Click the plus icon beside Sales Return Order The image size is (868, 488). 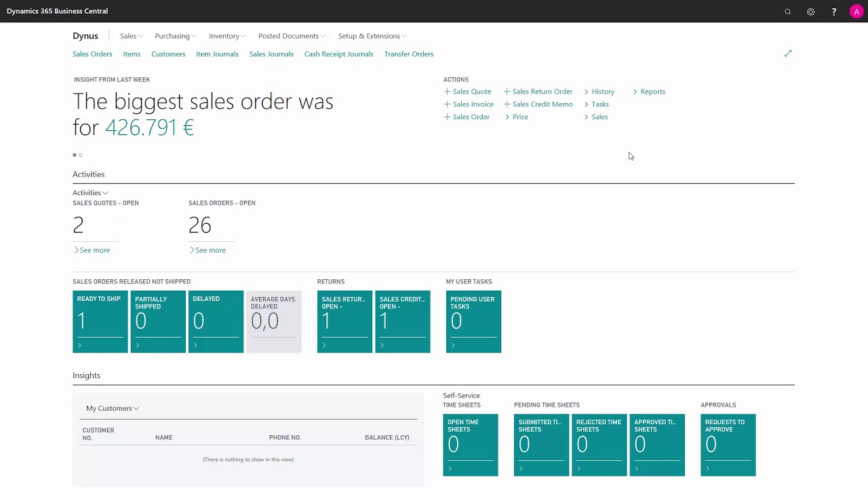click(507, 91)
